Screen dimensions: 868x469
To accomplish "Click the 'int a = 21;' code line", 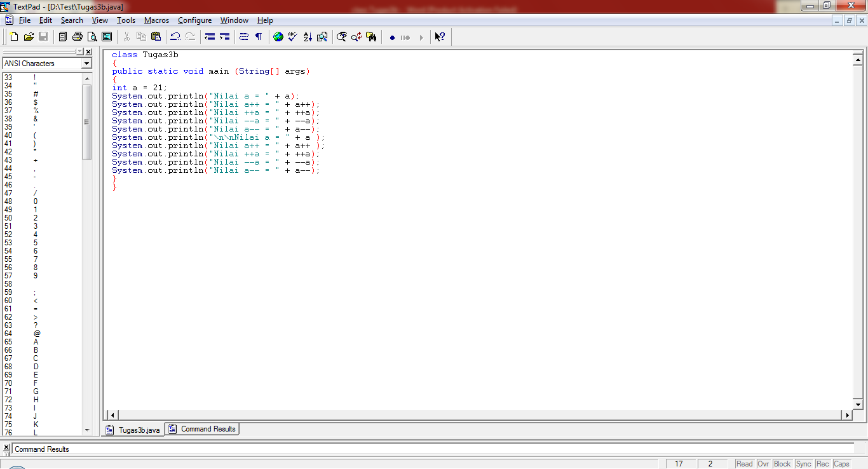I will [140, 88].
